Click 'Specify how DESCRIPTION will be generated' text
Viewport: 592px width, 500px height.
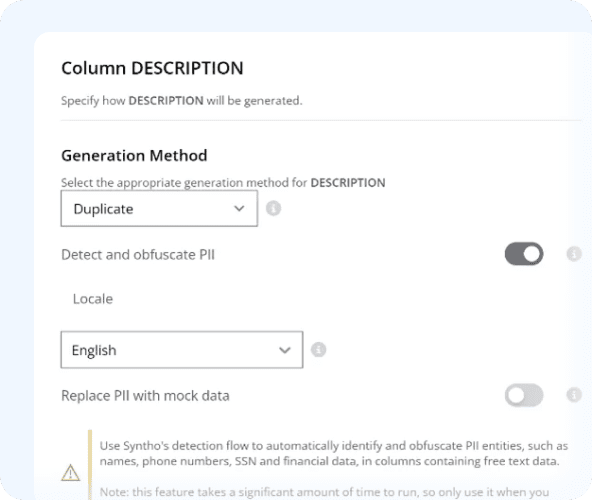tap(182, 101)
